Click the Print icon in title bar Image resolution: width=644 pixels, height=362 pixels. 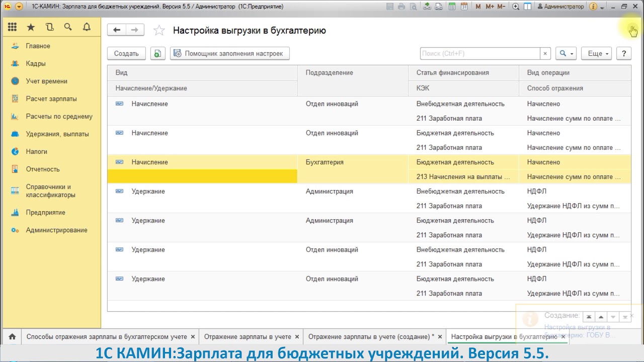(401, 7)
